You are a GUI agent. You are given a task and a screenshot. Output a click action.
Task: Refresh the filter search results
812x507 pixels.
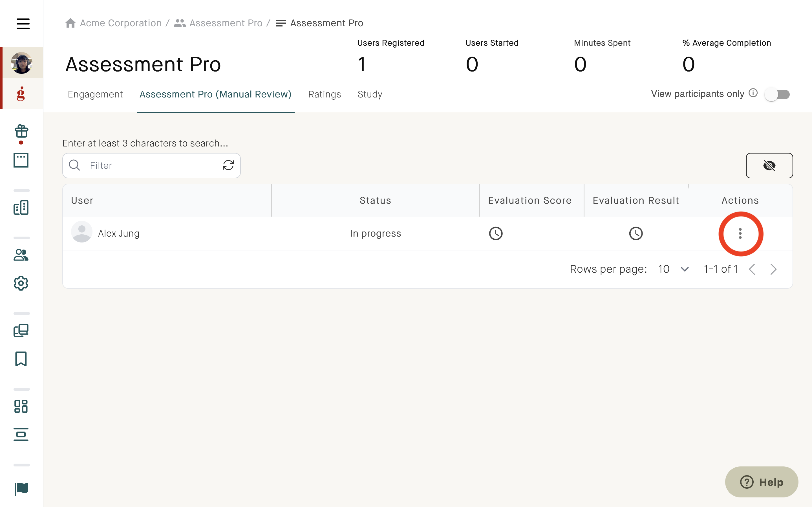[228, 165]
